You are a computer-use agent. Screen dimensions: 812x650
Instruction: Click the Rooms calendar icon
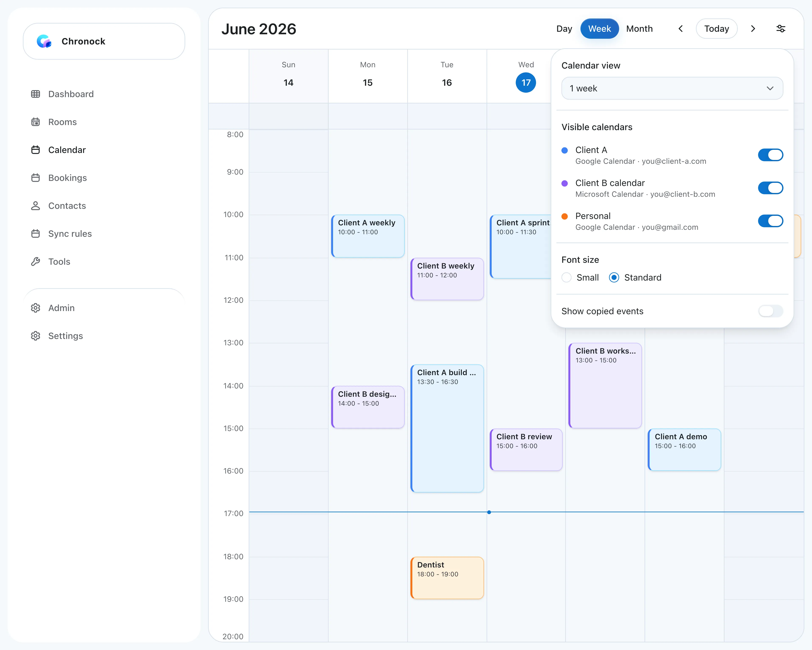[35, 122]
